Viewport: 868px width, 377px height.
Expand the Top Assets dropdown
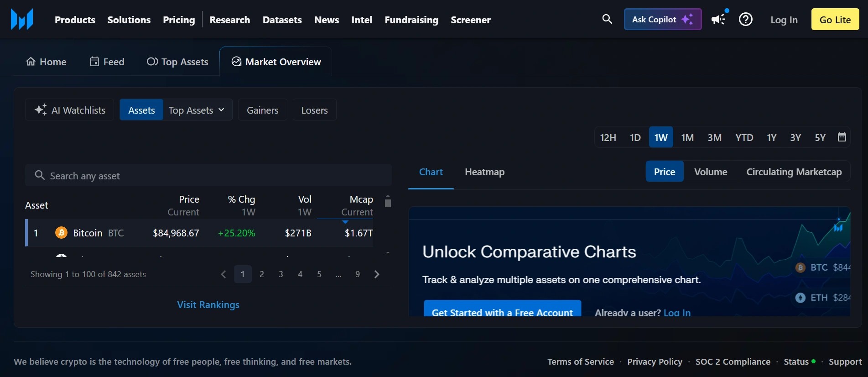[x=197, y=110]
